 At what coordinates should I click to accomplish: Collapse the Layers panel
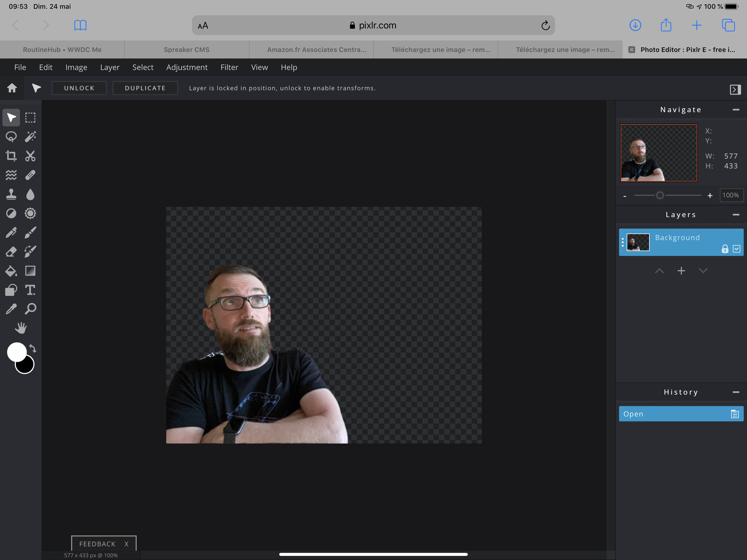click(736, 215)
